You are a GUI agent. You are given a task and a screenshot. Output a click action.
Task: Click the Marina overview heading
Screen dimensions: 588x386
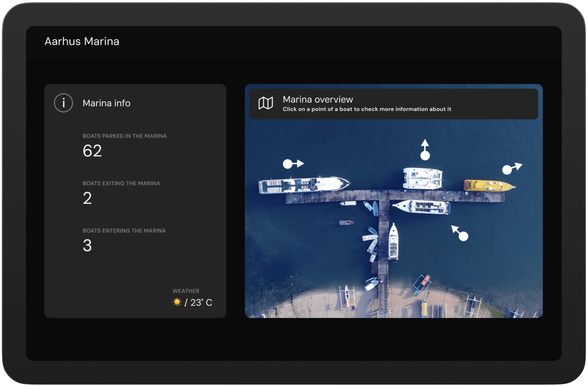point(318,99)
